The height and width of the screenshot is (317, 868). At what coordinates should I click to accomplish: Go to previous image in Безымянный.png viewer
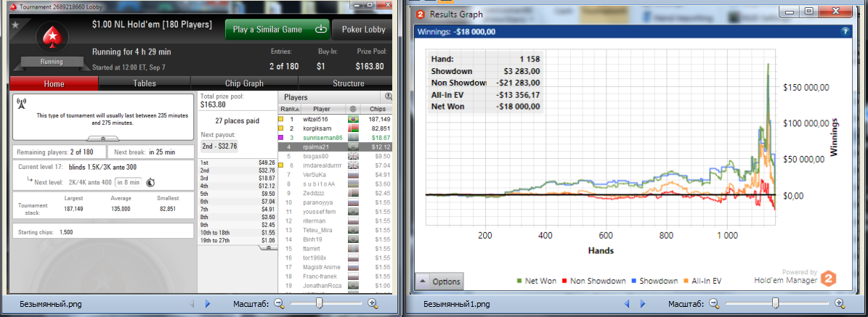(192, 304)
